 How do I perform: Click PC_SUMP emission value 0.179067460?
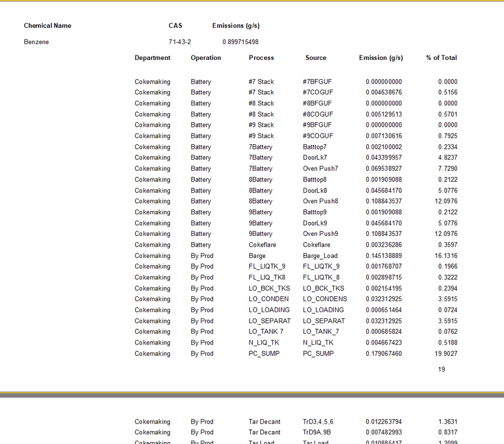(384, 354)
